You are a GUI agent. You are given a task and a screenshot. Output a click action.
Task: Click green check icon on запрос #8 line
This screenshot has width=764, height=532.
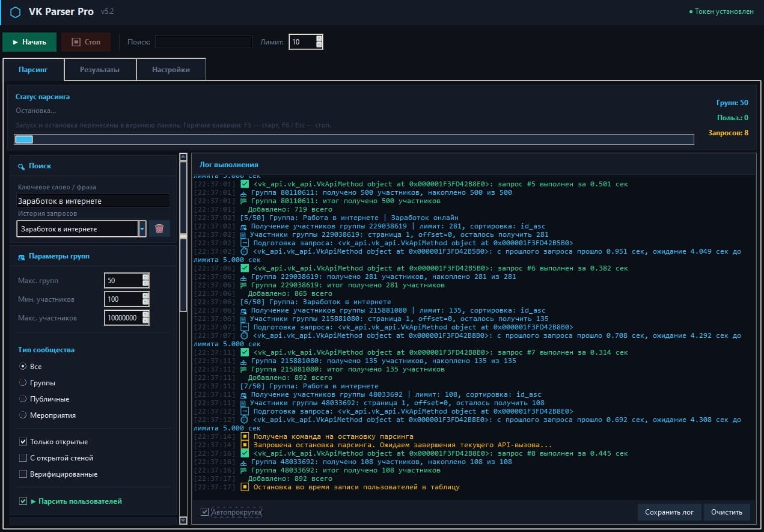244,453
